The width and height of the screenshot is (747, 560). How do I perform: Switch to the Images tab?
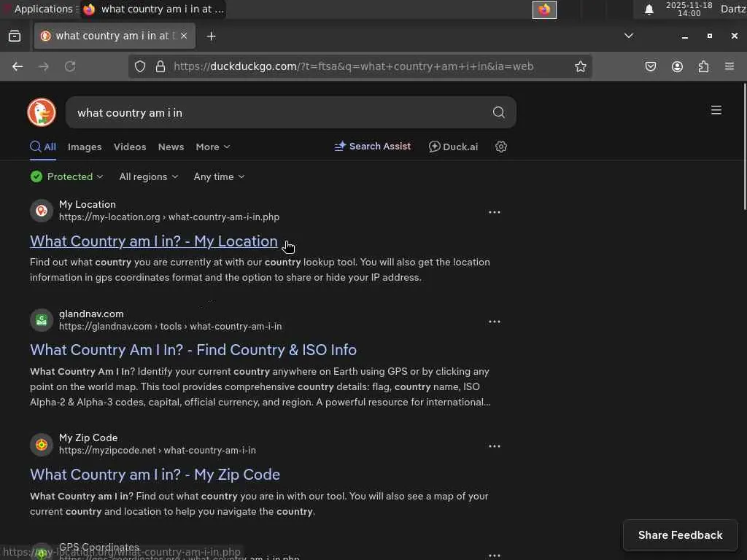pos(85,147)
